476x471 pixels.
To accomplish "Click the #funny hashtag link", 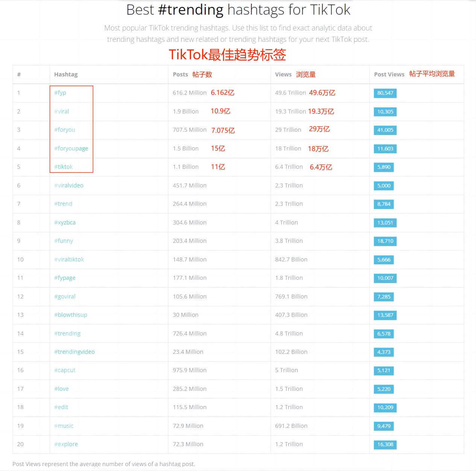I will (x=64, y=241).
